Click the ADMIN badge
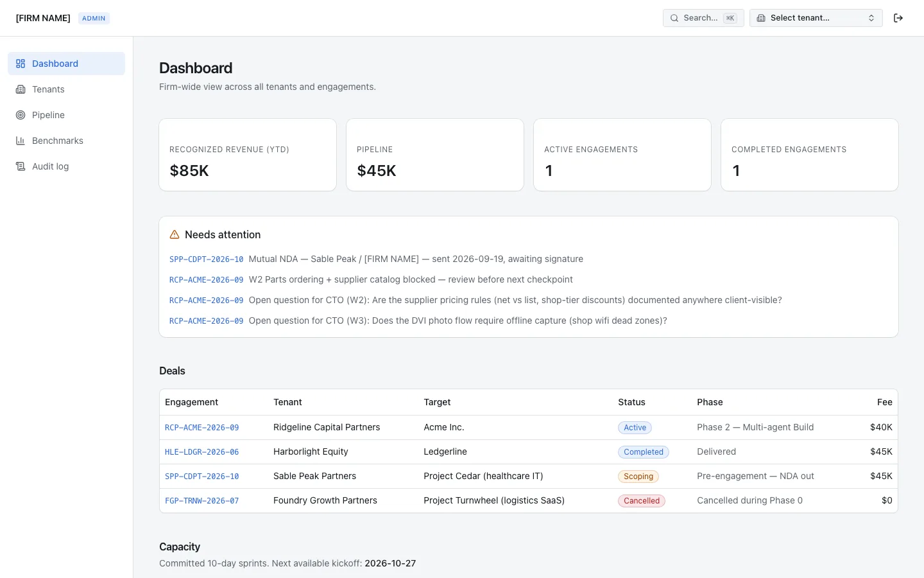The height and width of the screenshot is (578, 924). (x=94, y=18)
